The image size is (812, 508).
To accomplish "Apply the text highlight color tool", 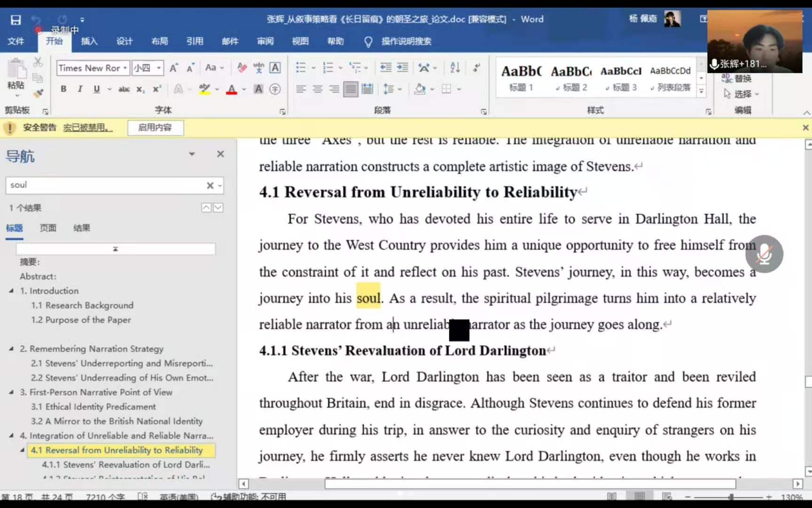I will [204, 89].
